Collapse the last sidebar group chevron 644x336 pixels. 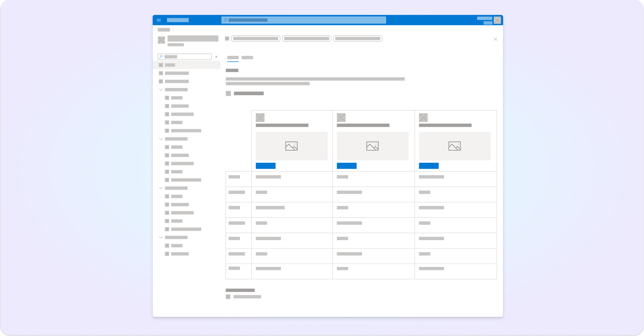coord(161,237)
